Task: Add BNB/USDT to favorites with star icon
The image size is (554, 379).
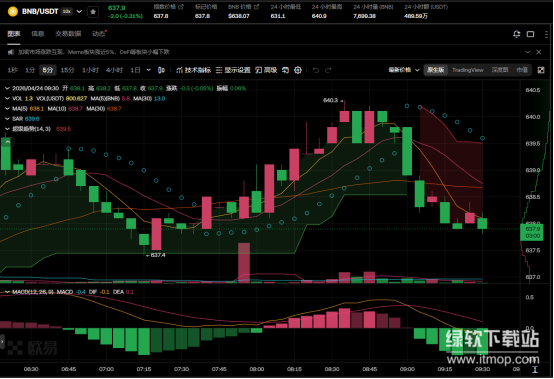Action: pos(93,12)
